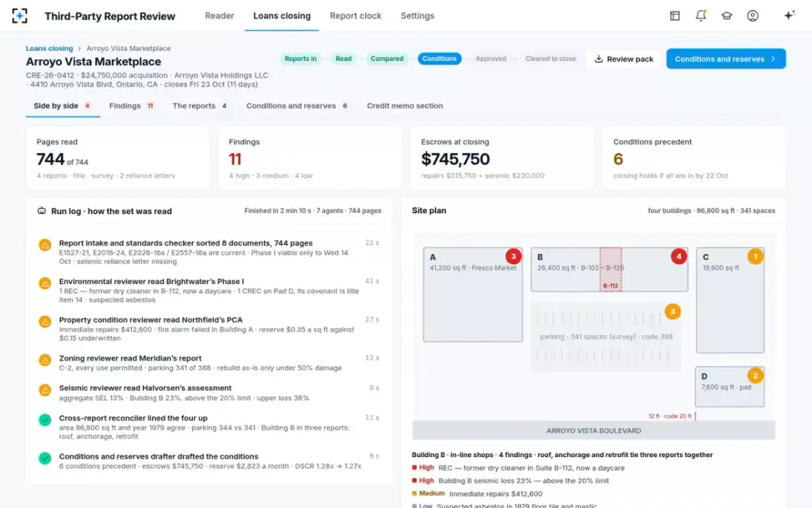812x508 pixels.
Task: Click "Seismic reviewer read Halvorsen's assessment"
Action: pyautogui.click(x=145, y=388)
